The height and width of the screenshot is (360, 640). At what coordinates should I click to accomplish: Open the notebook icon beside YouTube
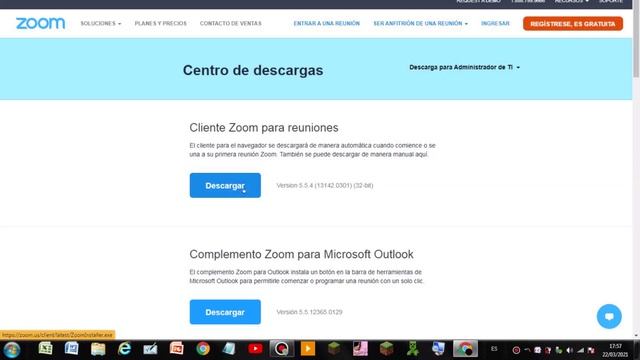(x=229, y=349)
